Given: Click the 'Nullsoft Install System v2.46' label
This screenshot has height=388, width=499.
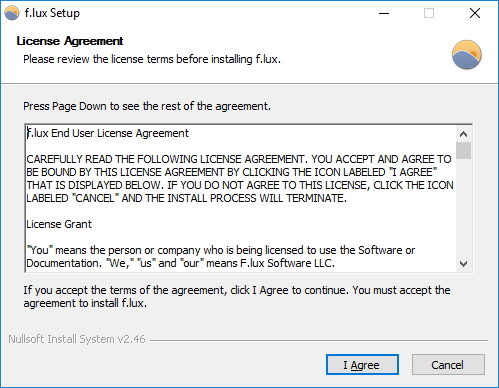Looking at the screenshot, I should (77, 339).
